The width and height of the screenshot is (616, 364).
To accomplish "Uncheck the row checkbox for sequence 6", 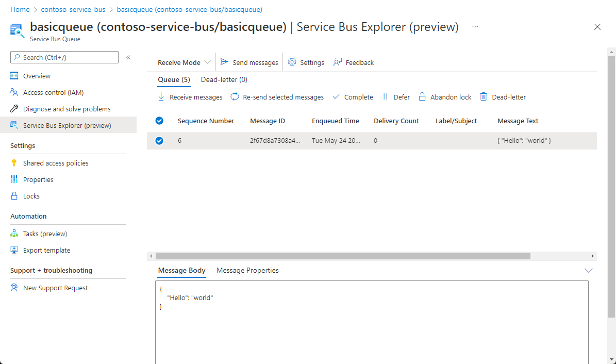I will [159, 141].
